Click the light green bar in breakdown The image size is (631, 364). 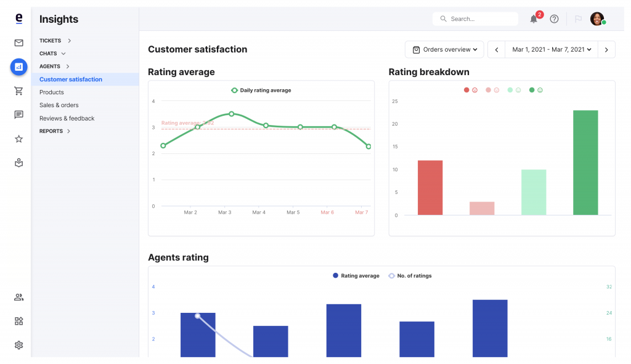coord(534,192)
